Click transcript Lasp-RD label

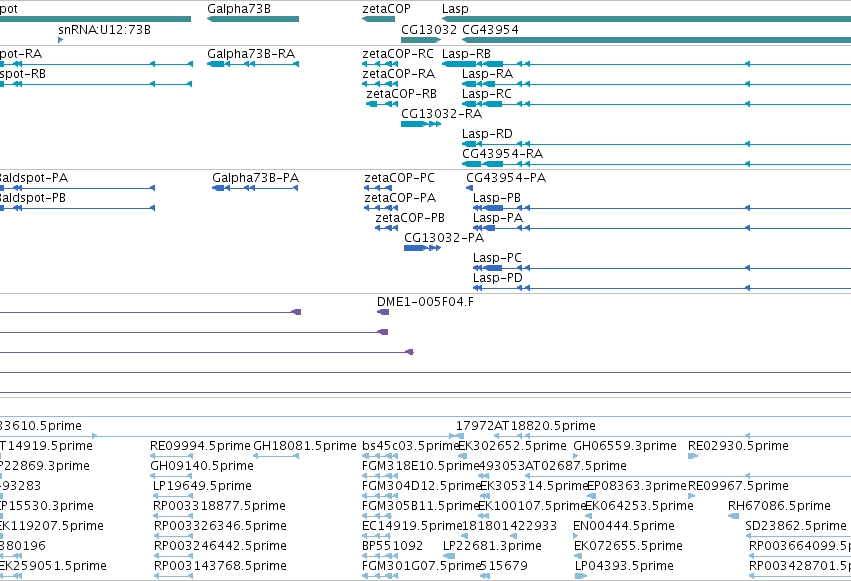487,134
